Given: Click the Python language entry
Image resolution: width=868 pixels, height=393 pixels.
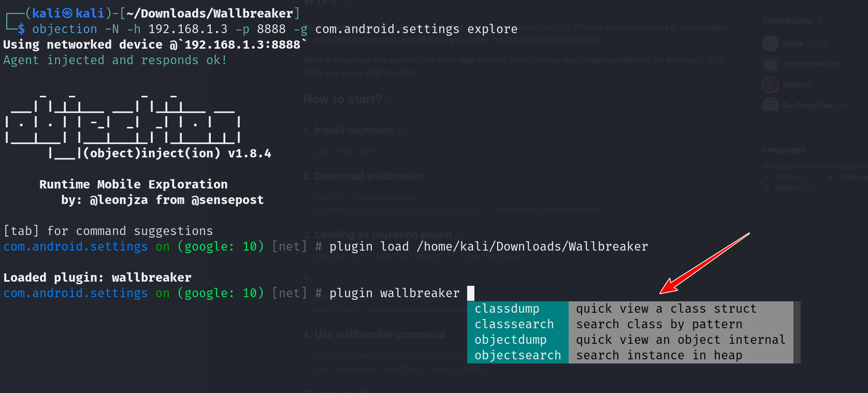Looking at the screenshot, I should pos(785,177).
